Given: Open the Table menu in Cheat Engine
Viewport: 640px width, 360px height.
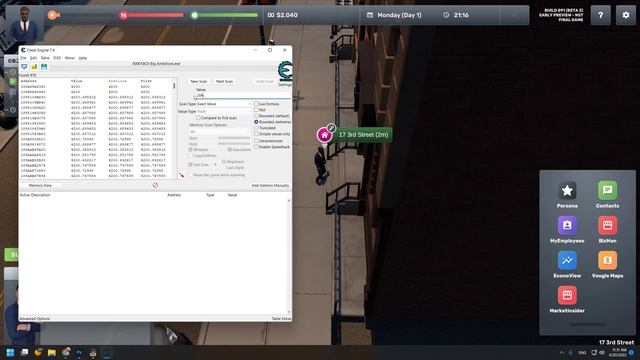Looking at the screenshot, I should pyautogui.click(x=45, y=58).
